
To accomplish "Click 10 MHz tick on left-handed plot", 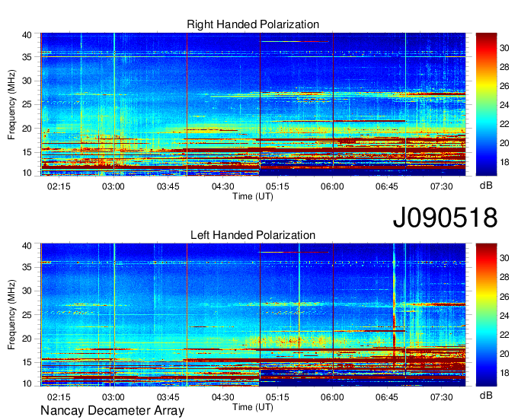I will (x=27, y=383).
